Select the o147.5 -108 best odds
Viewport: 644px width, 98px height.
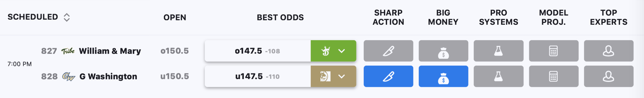pos(257,51)
